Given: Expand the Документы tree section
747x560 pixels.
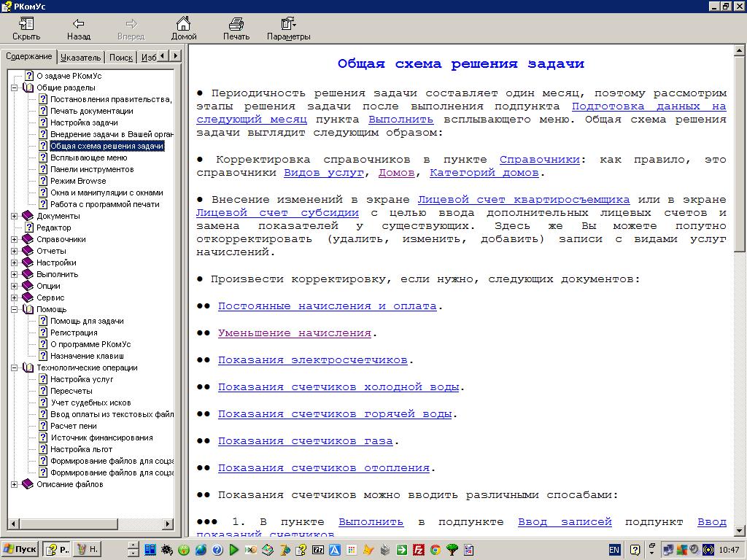Looking at the screenshot, I should (15, 216).
